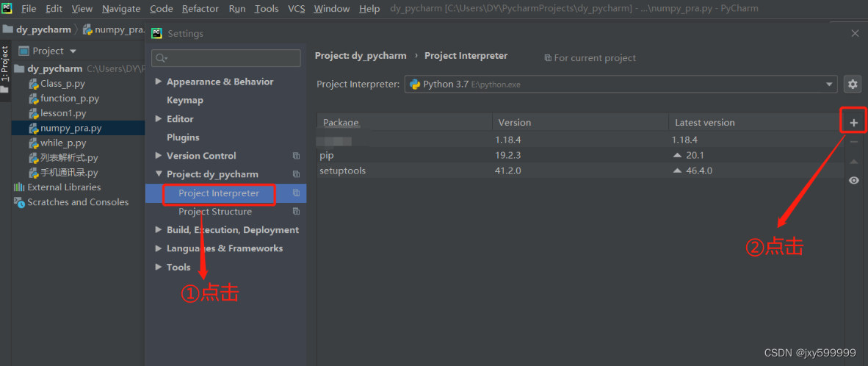Expand Appearance & Behavior section
This screenshot has width=868, height=366.
click(159, 82)
